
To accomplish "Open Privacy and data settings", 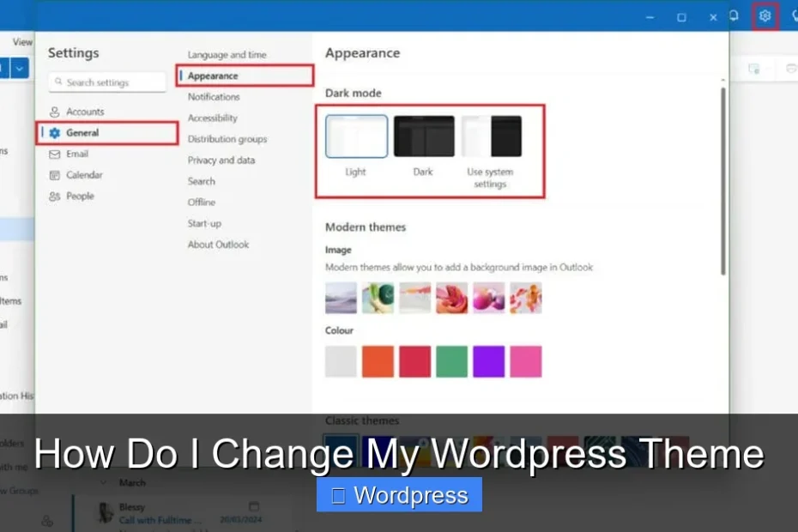I will [221, 160].
